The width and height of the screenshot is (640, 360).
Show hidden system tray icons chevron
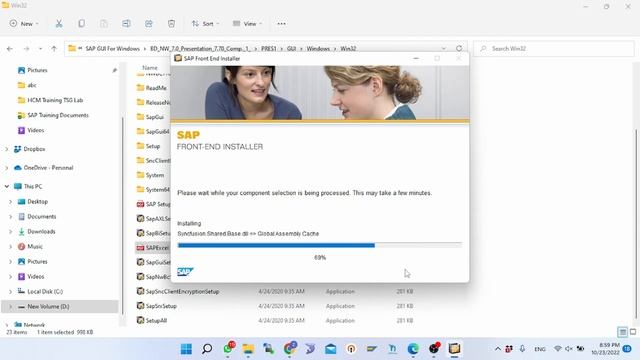(x=498, y=349)
